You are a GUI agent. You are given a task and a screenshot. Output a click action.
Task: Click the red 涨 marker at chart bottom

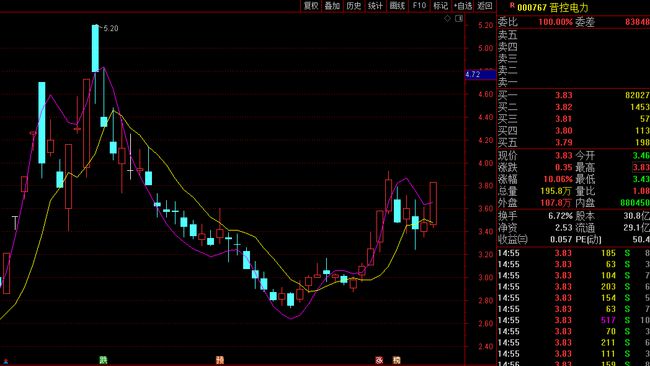[379, 360]
